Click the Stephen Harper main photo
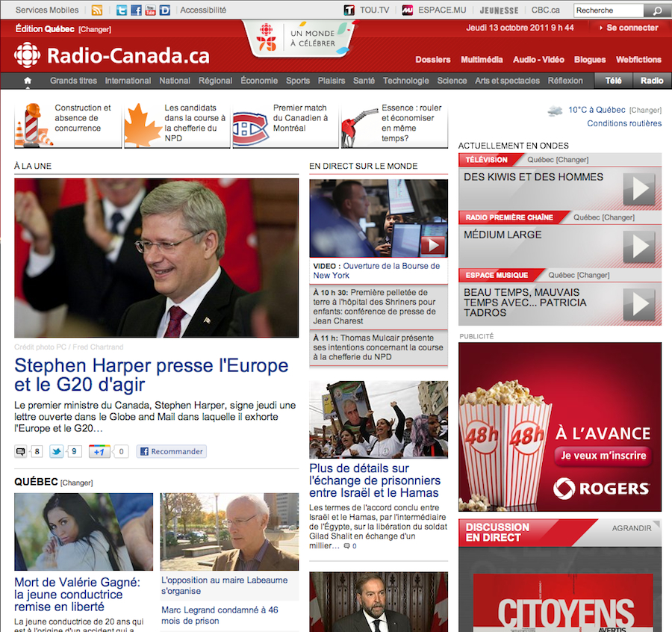 click(x=157, y=258)
